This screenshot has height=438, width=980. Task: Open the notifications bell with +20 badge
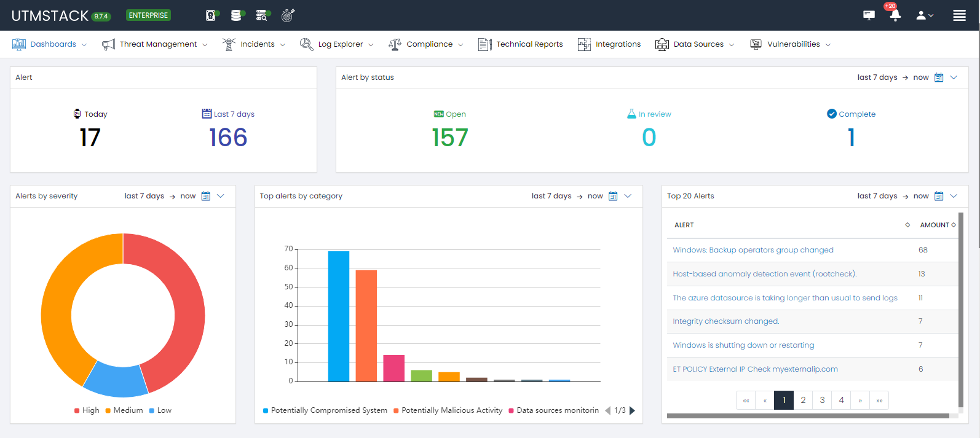[x=895, y=15]
